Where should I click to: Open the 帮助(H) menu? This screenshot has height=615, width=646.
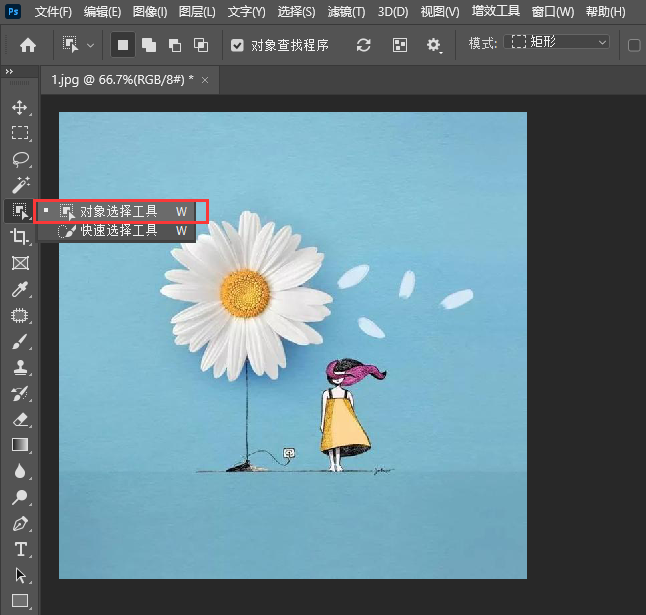pyautogui.click(x=606, y=12)
